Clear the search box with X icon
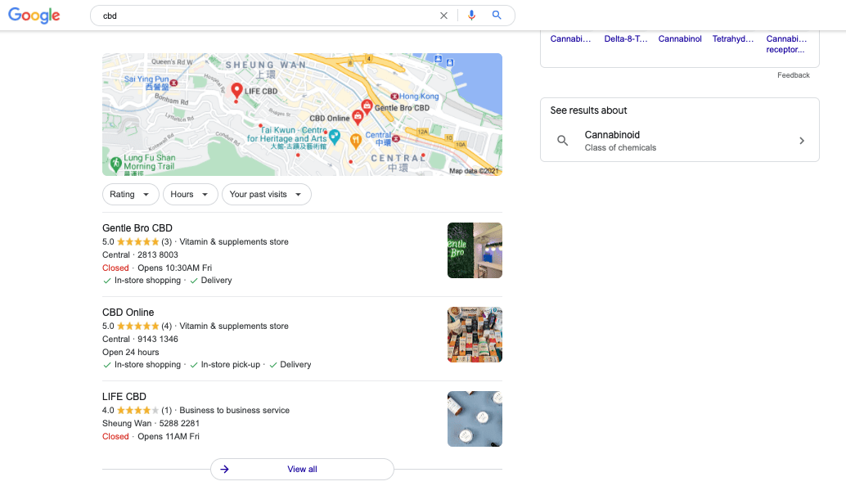Screen dimensions: 846x504 point(443,16)
